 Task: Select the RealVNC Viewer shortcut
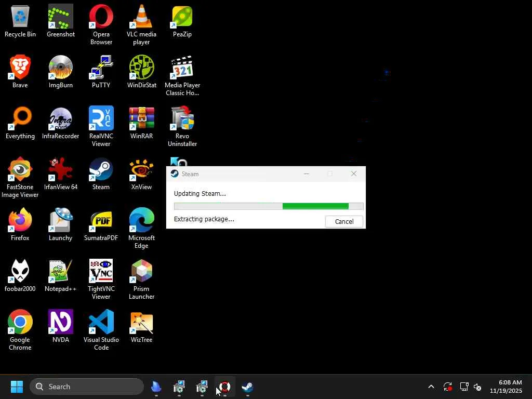(x=101, y=127)
